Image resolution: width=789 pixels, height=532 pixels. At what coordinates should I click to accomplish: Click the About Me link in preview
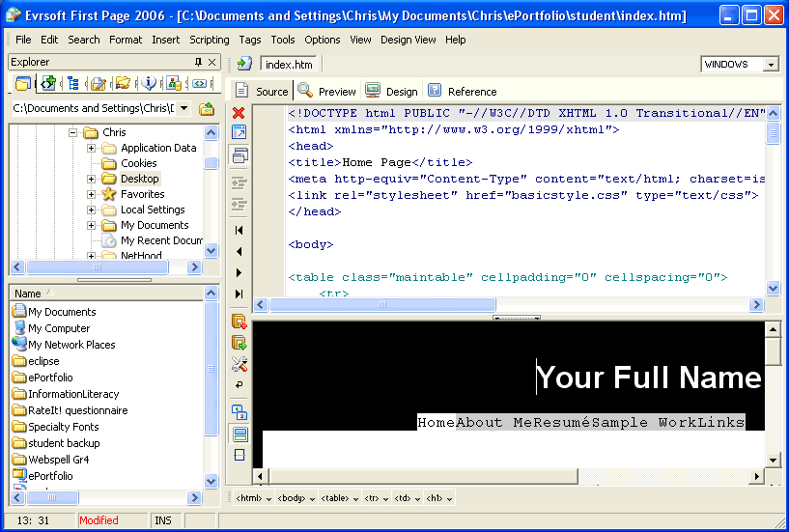tap(493, 422)
